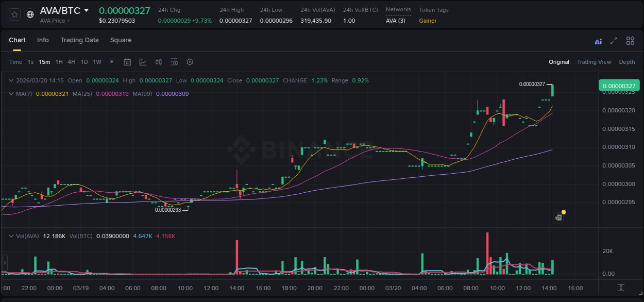Open the Binance AI assistant

point(598,41)
